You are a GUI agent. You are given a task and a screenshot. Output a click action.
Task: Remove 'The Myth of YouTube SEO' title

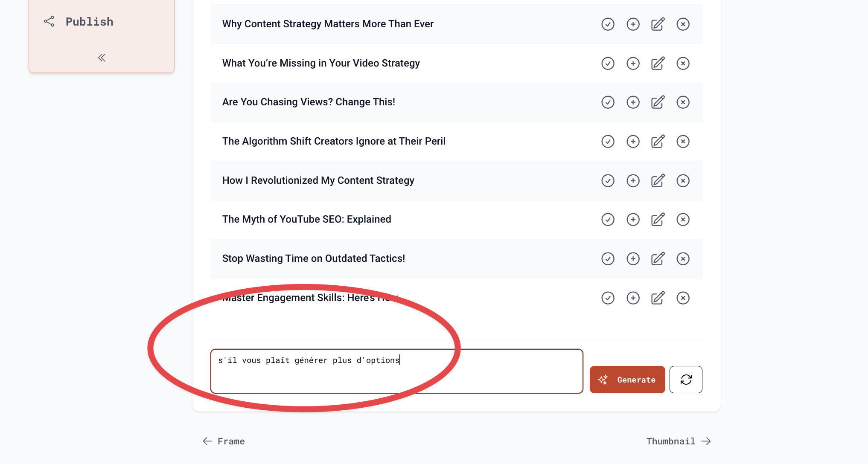683,220
